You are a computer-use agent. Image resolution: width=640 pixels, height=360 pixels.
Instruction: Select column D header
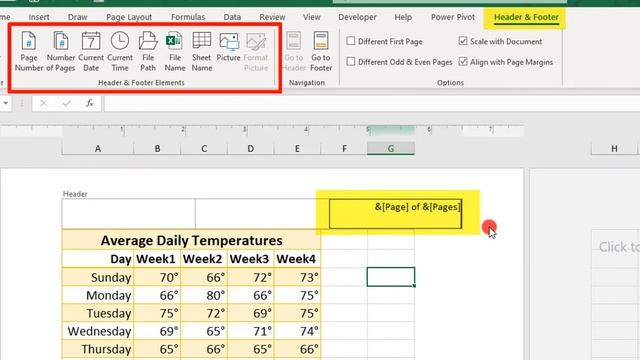pyautogui.click(x=250, y=149)
